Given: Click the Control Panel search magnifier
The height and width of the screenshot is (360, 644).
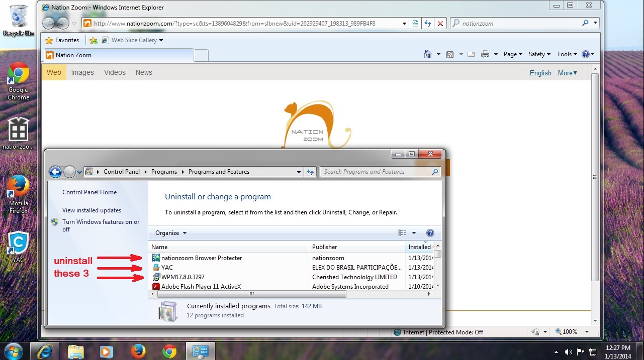Looking at the screenshot, I should coord(435,172).
